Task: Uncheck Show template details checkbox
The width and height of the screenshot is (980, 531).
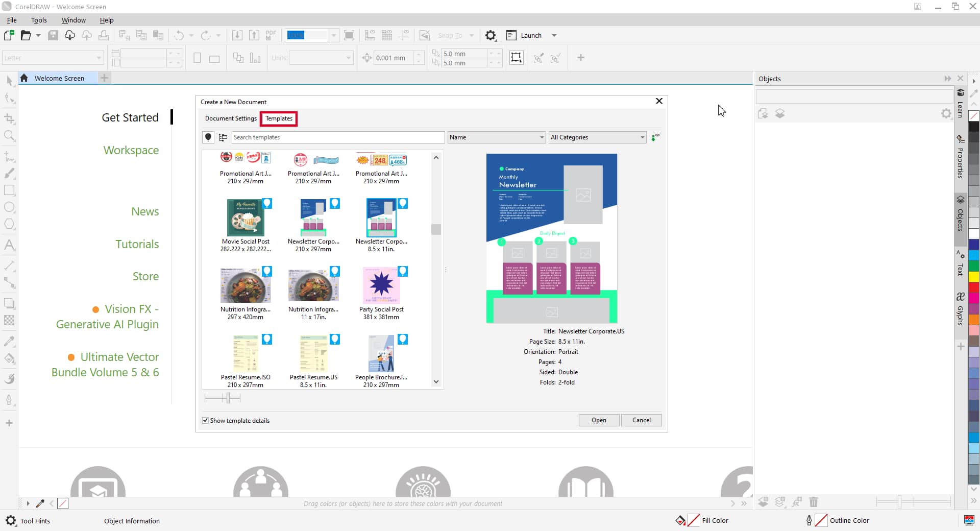Action: point(206,421)
